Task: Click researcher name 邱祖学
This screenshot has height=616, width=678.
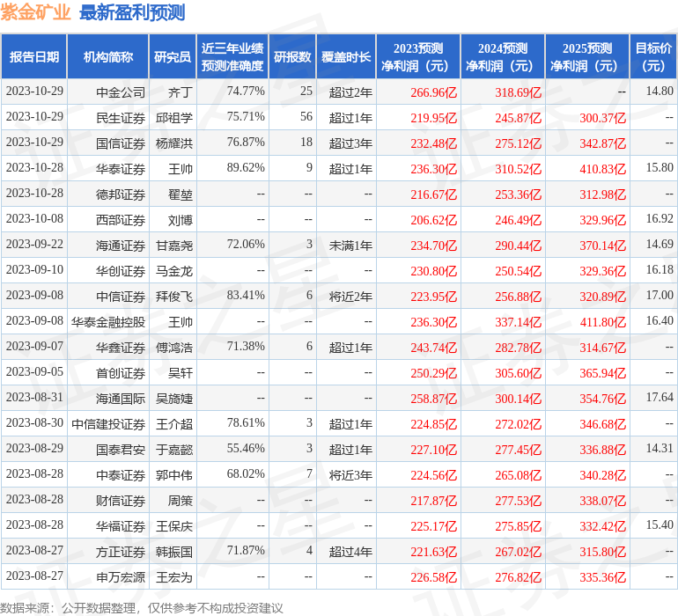Action: pyautogui.click(x=174, y=118)
